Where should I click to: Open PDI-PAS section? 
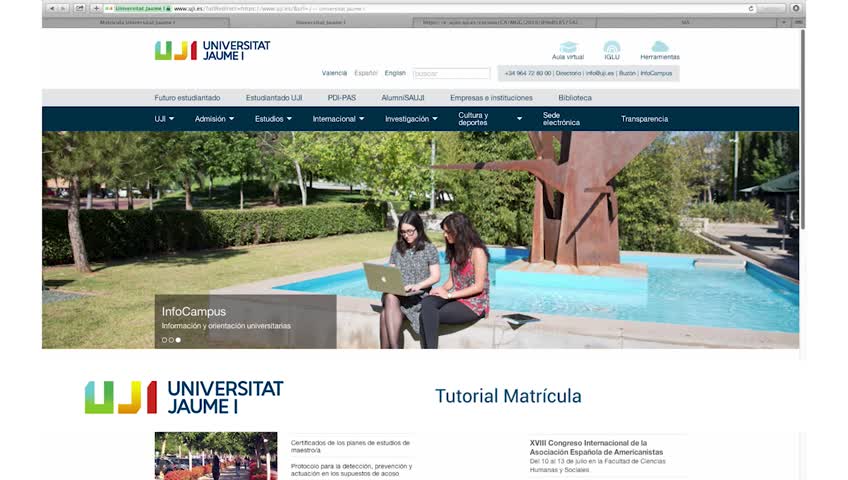click(342, 98)
